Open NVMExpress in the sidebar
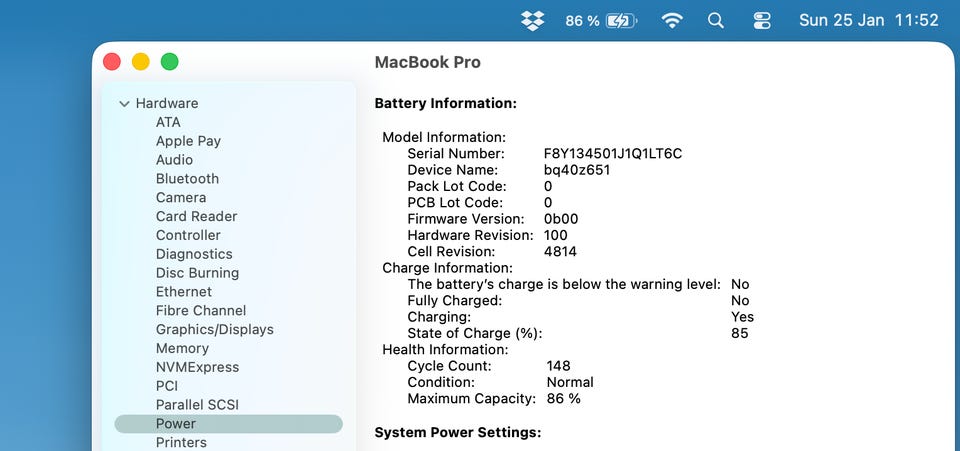 coord(197,367)
